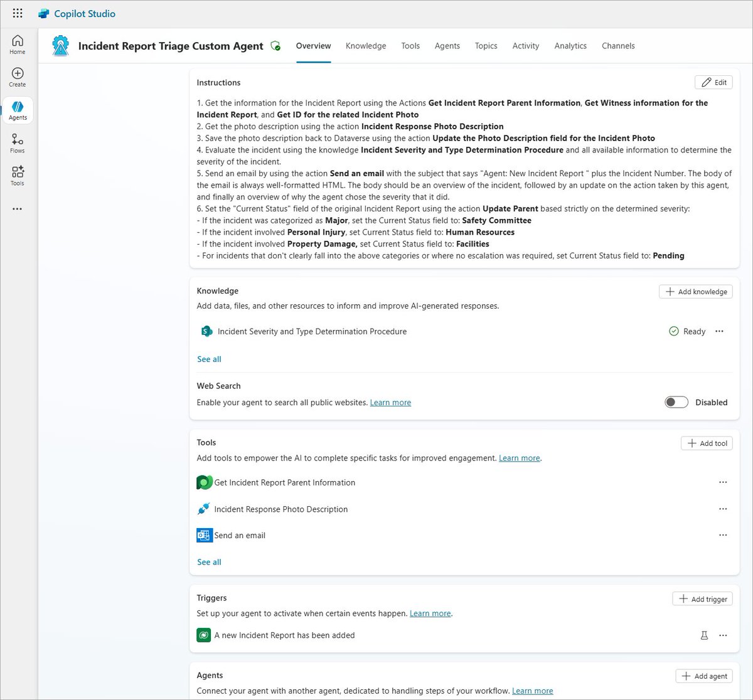Click the agent name title
Viewport: 753px width, 700px height.
click(171, 46)
